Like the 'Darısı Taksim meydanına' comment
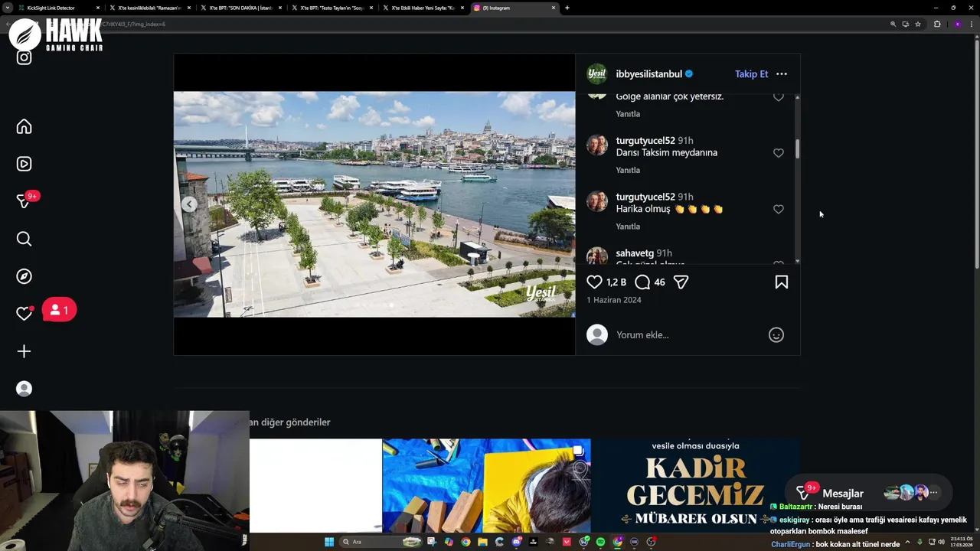The width and height of the screenshot is (980, 551). coord(778,153)
